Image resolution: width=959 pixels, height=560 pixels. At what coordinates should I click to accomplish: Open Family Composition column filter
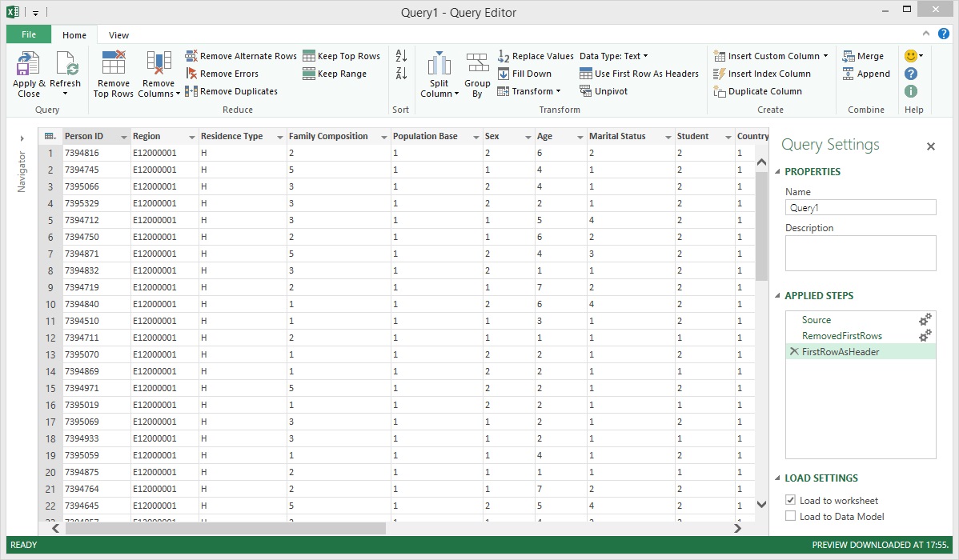tap(383, 137)
